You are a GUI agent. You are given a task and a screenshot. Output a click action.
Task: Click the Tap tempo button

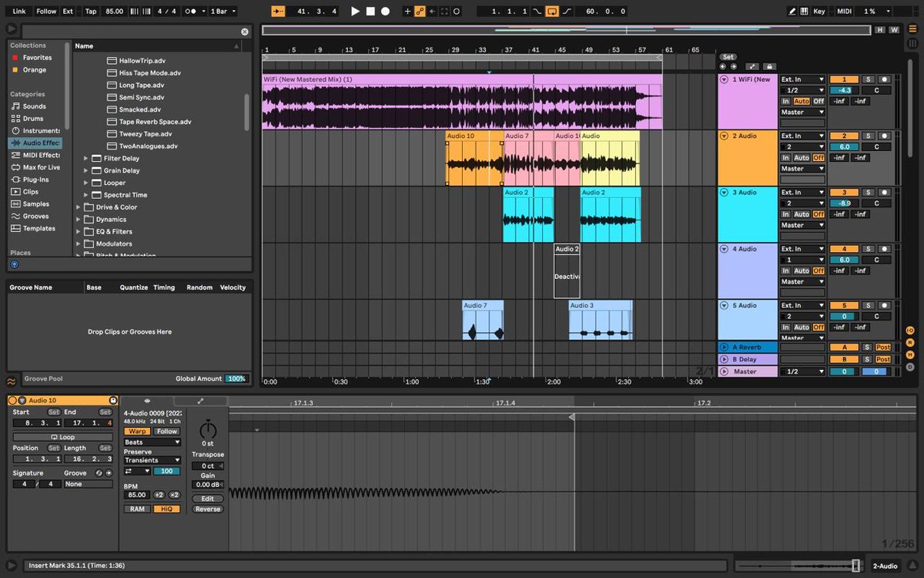pyautogui.click(x=91, y=12)
